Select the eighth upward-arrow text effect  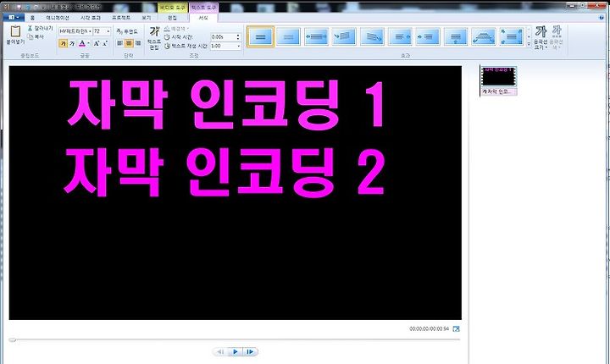point(456,37)
